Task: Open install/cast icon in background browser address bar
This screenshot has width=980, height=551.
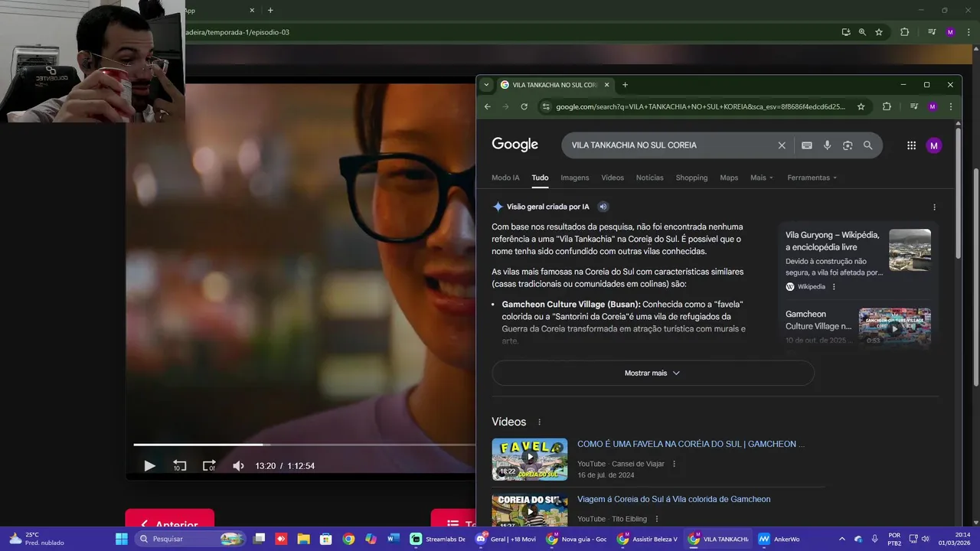Action: [845, 32]
